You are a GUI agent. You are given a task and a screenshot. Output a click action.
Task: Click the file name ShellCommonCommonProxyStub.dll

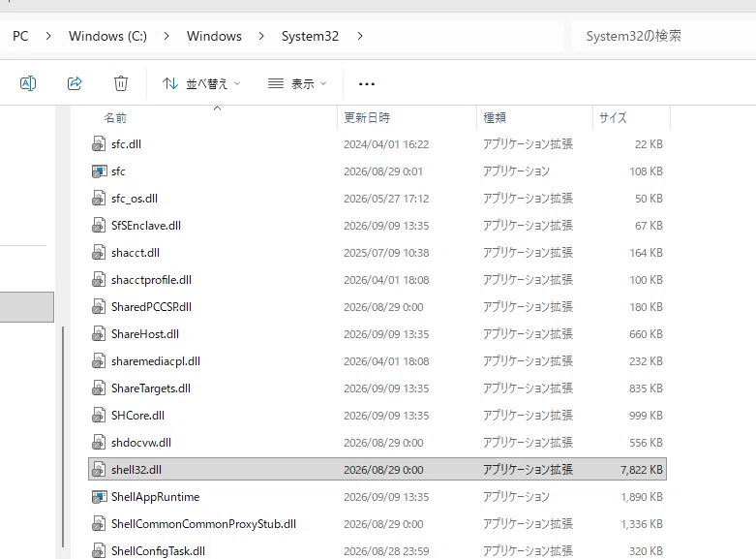203,524
